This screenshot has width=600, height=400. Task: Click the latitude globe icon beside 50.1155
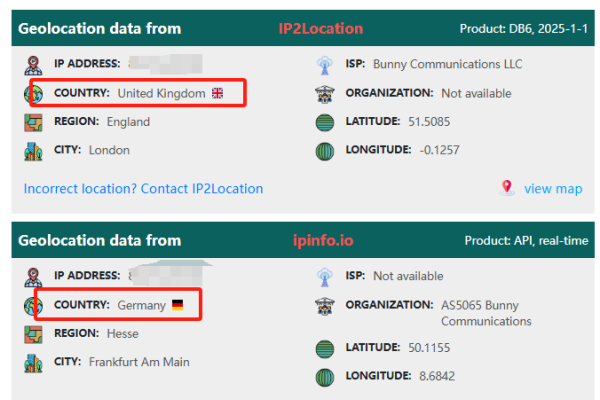pyautogui.click(x=324, y=348)
